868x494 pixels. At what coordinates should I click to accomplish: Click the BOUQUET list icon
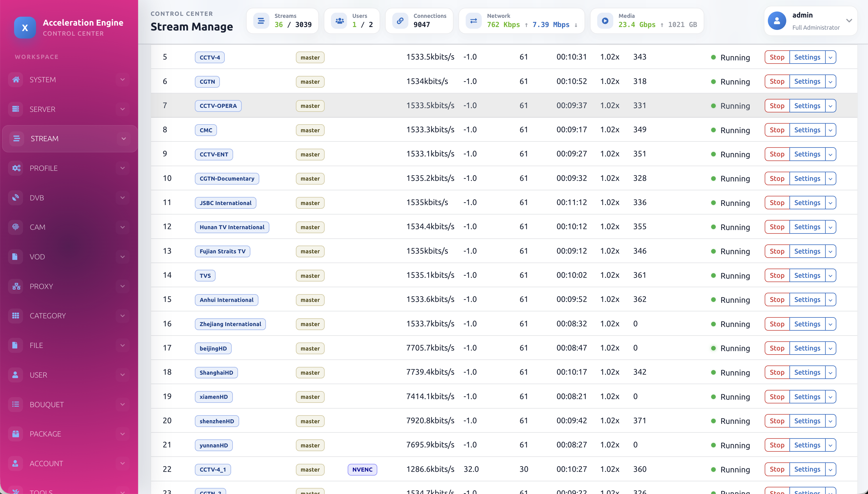point(16,404)
